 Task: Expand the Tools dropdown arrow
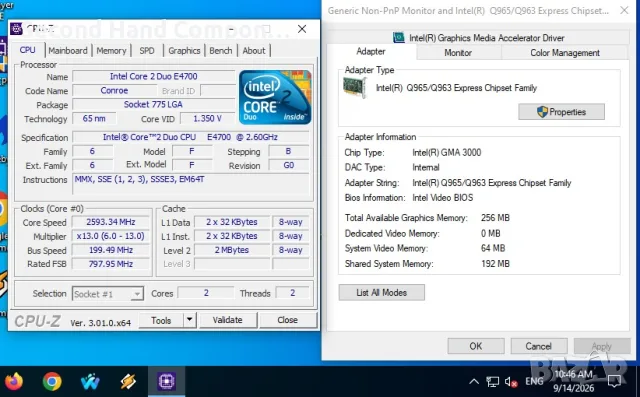pos(189,320)
